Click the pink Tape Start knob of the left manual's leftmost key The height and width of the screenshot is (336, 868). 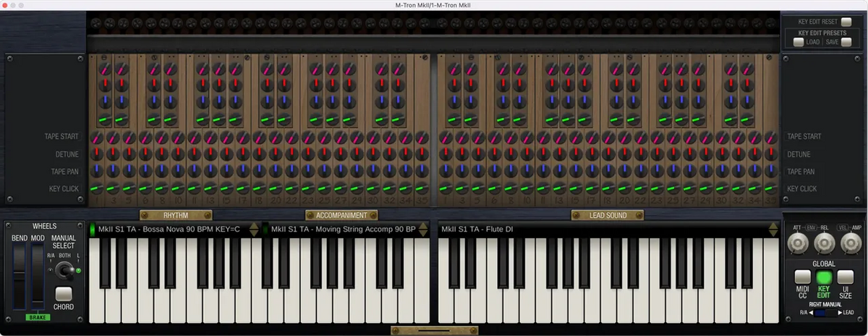pyautogui.click(x=96, y=137)
